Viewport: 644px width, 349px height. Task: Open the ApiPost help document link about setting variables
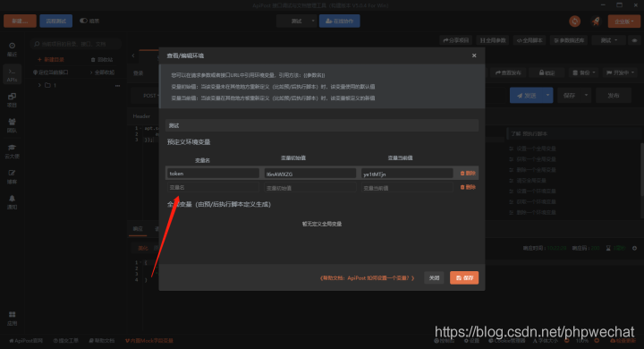point(367,278)
